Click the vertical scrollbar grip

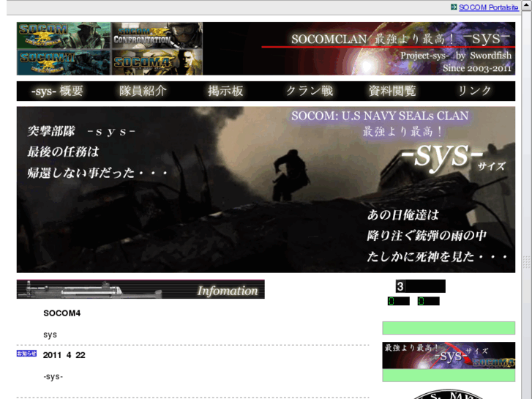[527, 262]
